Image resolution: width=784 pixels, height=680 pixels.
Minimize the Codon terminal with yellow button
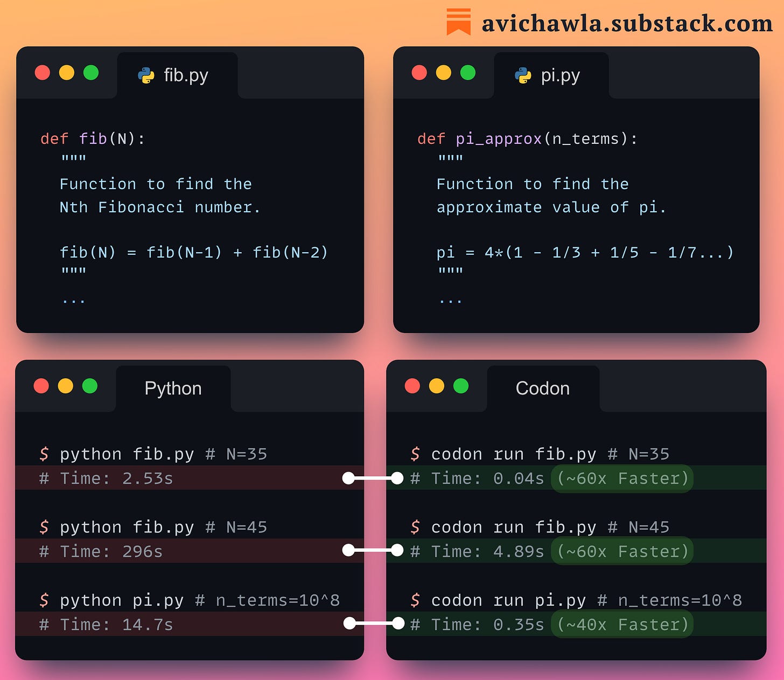click(x=437, y=386)
